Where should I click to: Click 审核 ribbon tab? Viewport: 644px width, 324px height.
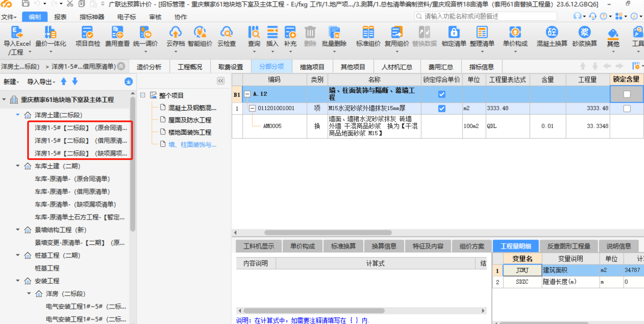coord(155,17)
